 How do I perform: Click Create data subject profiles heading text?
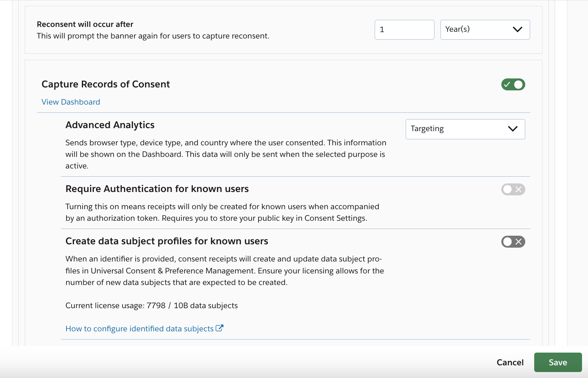click(x=167, y=241)
